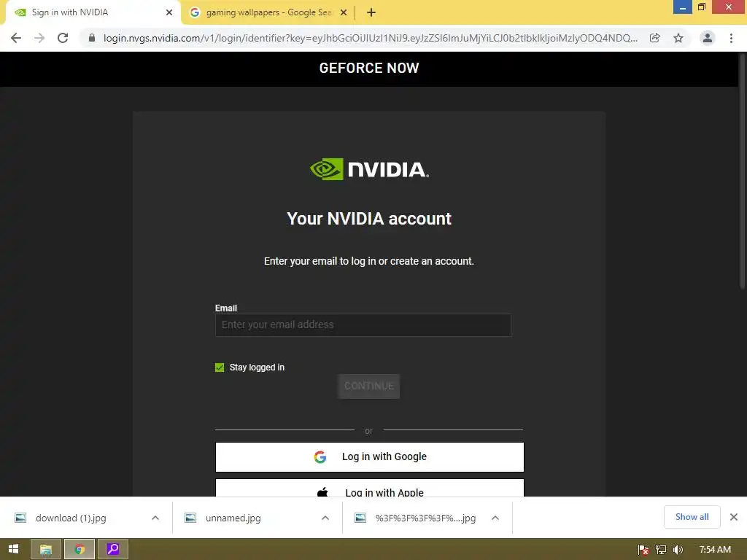Open the Chrome profile avatar
The width and height of the screenshot is (747, 560).
708,38
